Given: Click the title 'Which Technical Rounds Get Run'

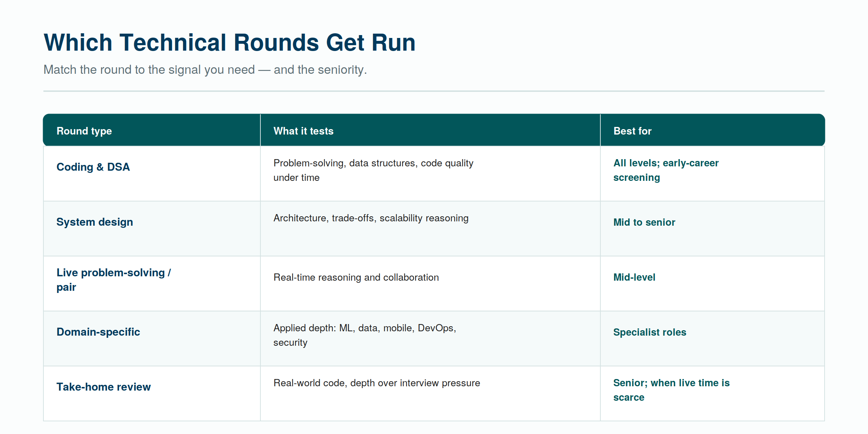Looking at the screenshot, I should tap(229, 43).
